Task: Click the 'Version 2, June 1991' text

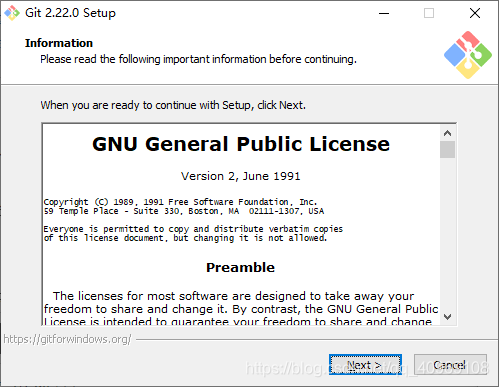Action: pos(241,176)
